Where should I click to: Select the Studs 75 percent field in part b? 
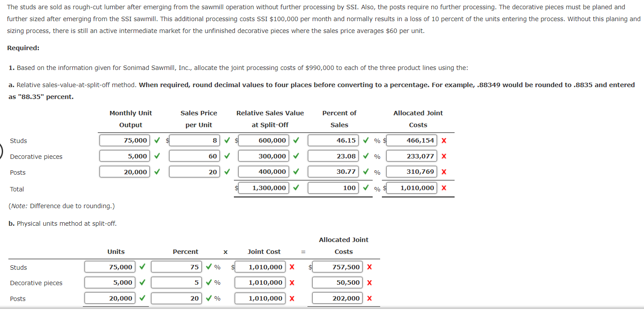tap(176, 267)
